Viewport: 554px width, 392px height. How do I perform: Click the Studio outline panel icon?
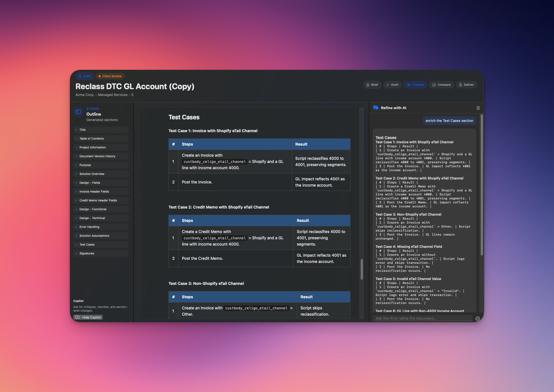click(78, 112)
